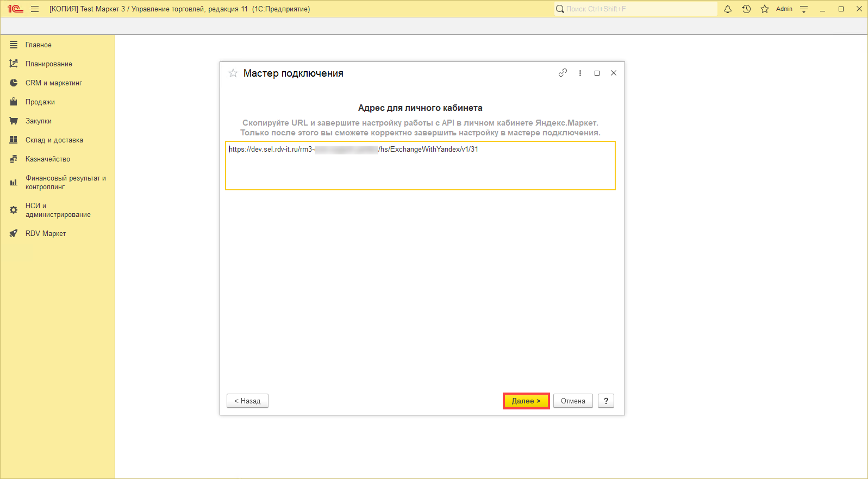Add Мастер подключения to favorites star
868x479 pixels.
click(233, 73)
